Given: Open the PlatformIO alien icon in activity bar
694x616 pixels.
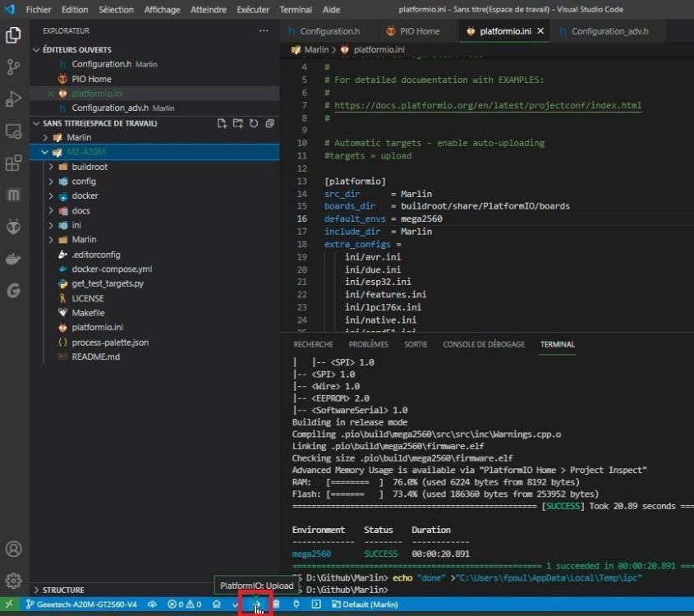Looking at the screenshot, I should click(13, 228).
